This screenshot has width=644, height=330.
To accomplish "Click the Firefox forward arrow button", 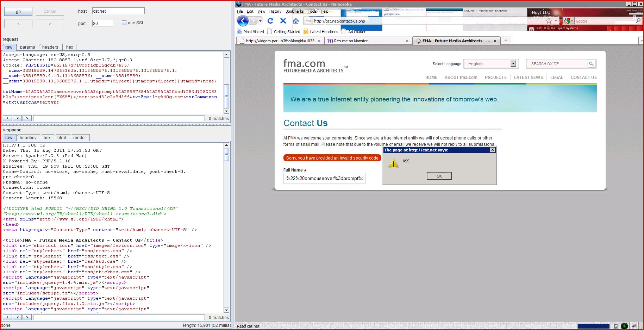I will click(254, 21).
